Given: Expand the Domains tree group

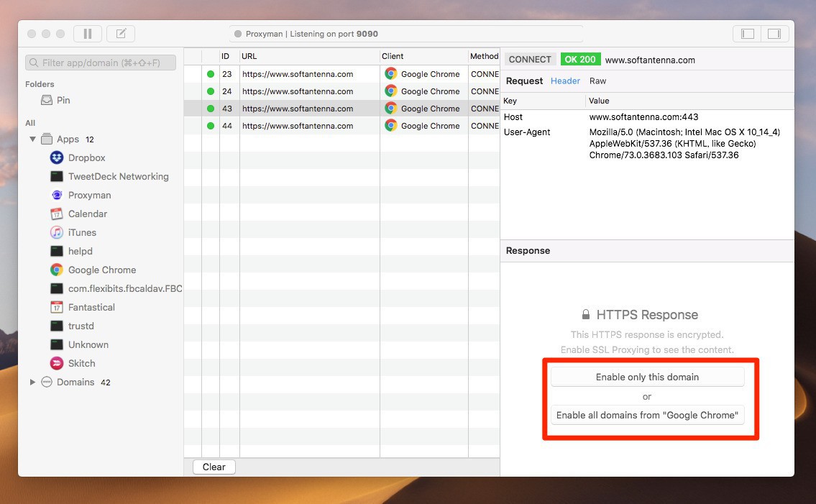Looking at the screenshot, I should point(32,382).
